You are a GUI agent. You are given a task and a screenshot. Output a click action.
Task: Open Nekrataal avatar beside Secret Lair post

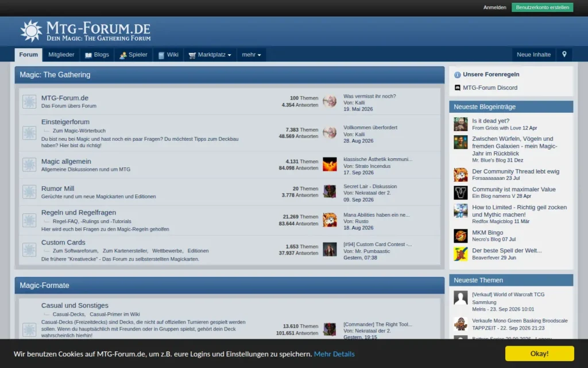(330, 191)
